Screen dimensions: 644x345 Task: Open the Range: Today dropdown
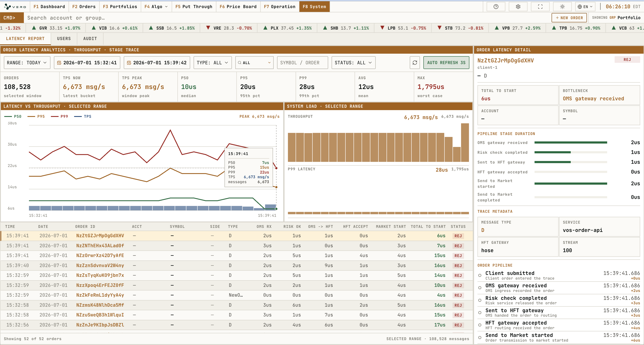[x=27, y=62]
